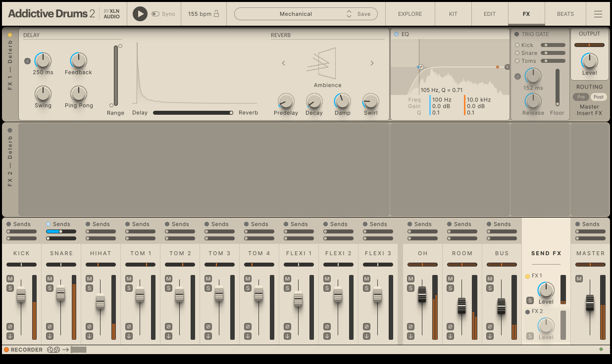Click the orange EQ band node
This screenshot has height=364, width=612.
click(x=498, y=67)
